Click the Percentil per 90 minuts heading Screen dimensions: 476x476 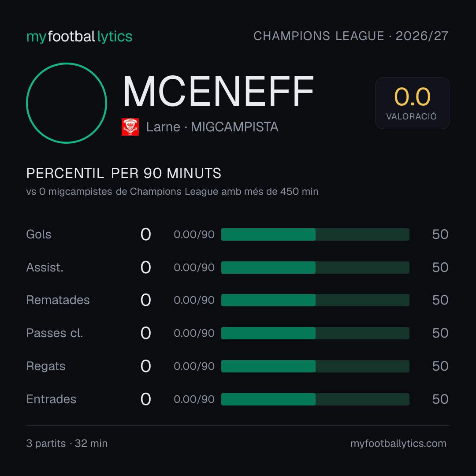coord(124,173)
